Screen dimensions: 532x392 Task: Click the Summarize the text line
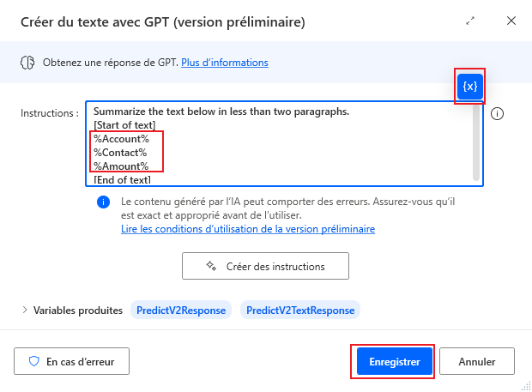[x=221, y=112]
